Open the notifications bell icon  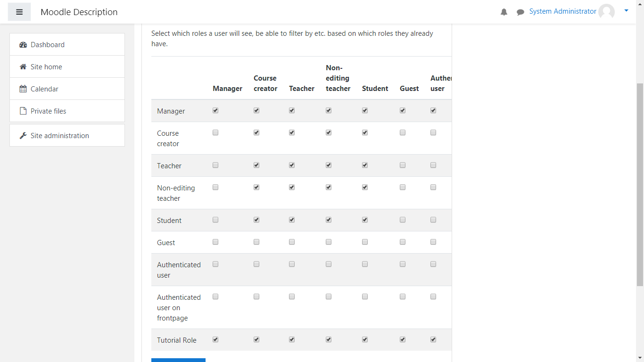coord(504,12)
